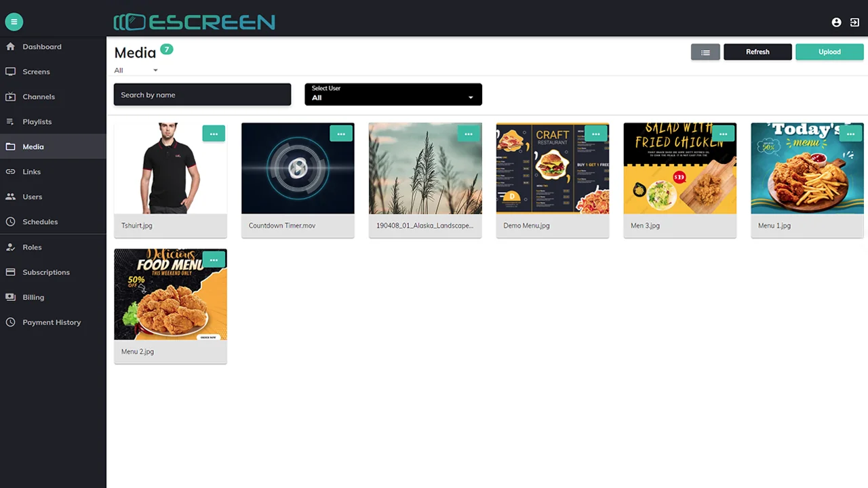Select the Menu 2.jpg thumbnail image

[x=170, y=294]
